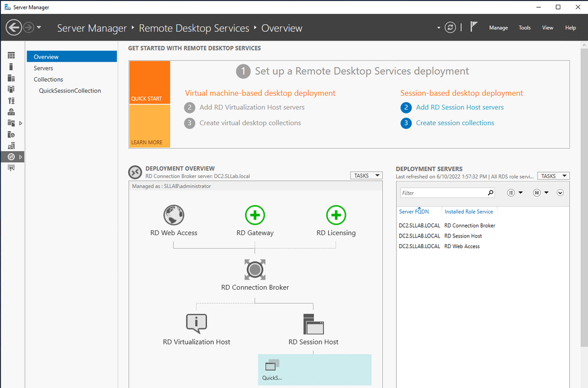Click the RD Web Access globe icon
The width and height of the screenshot is (588, 388).
(x=173, y=215)
